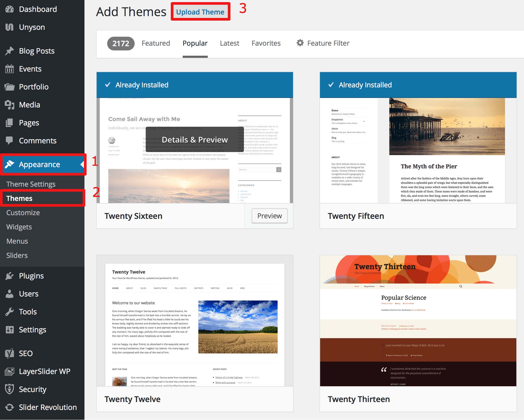
Task: Open the Users menu label
Action: pos(29,294)
